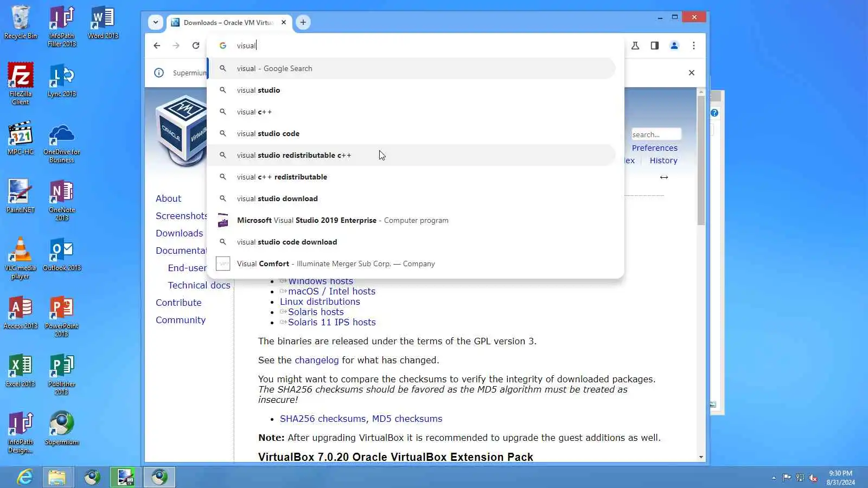The width and height of the screenshot is (868, 488).
Task: Pick the 'visual c++' suggestion
Action: pos(411,112)
